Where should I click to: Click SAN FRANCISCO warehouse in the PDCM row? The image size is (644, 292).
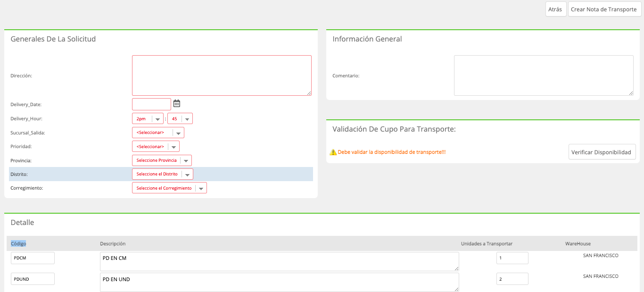[x=601, y=256]
